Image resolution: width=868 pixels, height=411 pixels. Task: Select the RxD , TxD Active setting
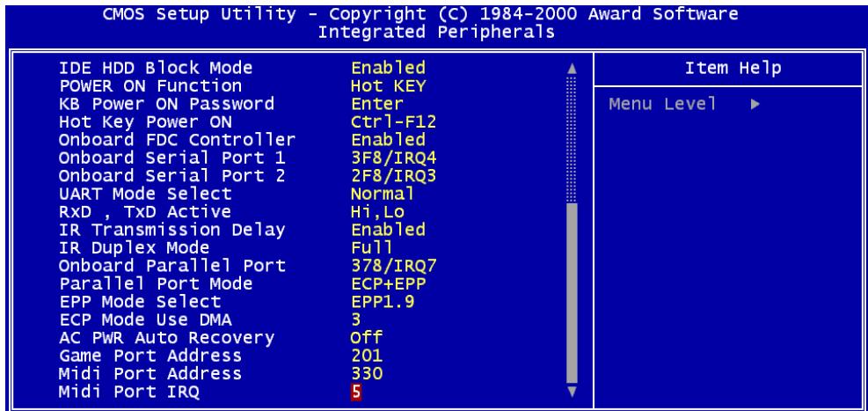click(x=144, y=211)
